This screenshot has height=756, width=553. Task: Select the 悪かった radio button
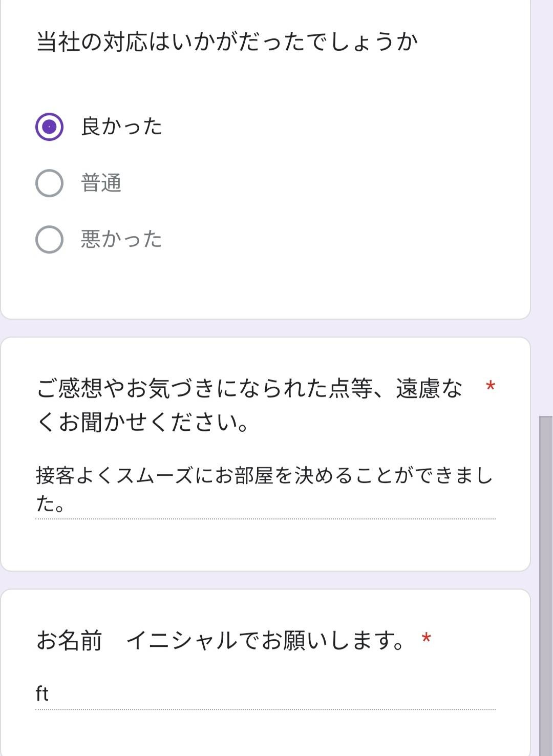pos(49,239)
